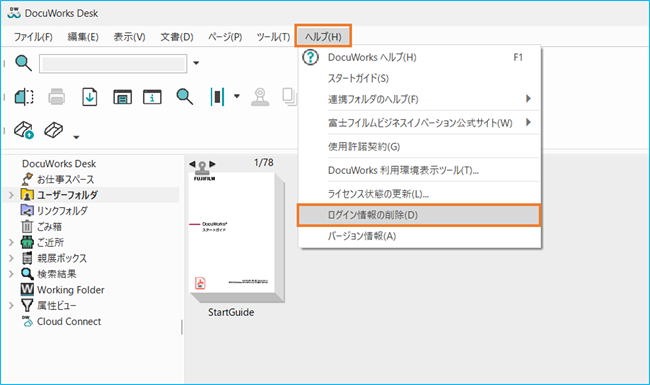Open the ツール(T) menu
This screenshot has width=650, height=385.
point(273,37)
